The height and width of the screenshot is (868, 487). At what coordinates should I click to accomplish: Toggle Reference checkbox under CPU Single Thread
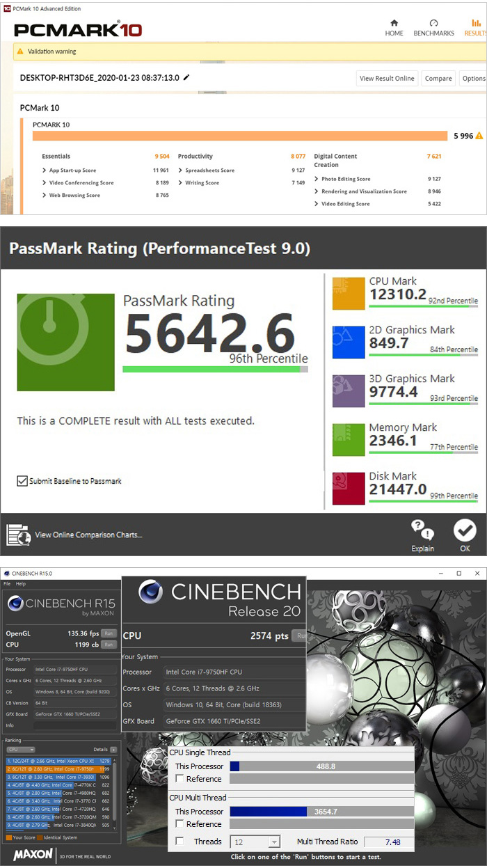pyautogui.click(x=179, y=779)
